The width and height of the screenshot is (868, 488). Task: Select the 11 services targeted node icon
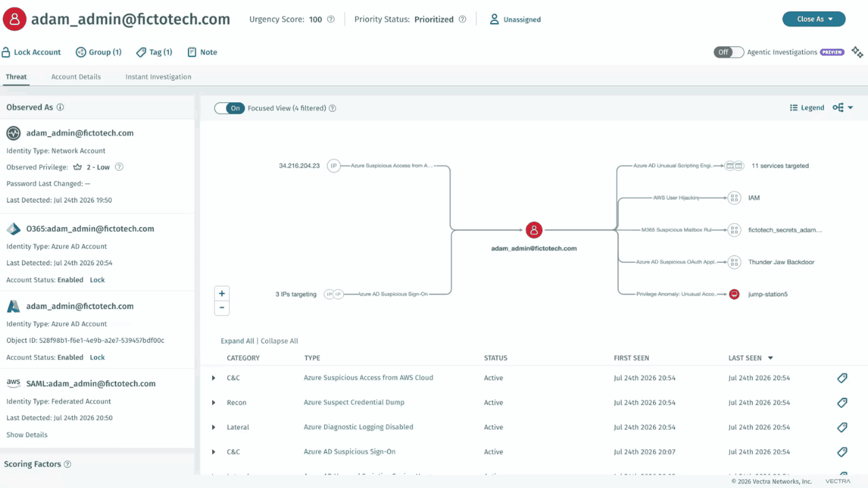734,165
